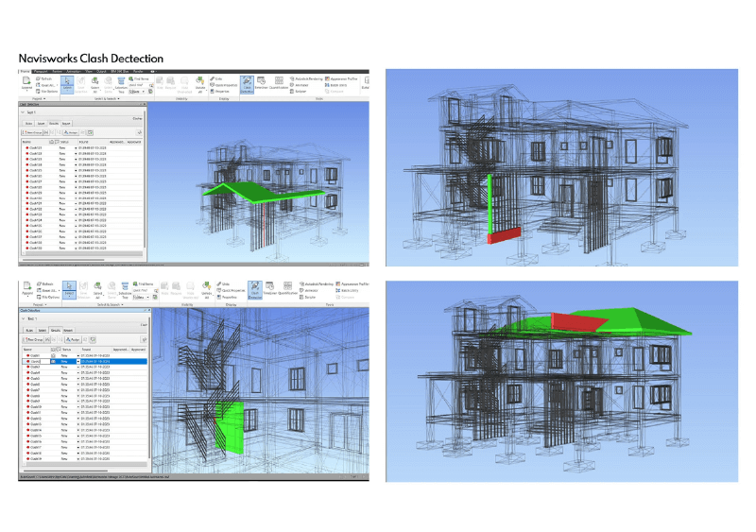Click Quick Find field in lower ribbon
Viewport: 756px width, 532px height.
coord(143,290)
